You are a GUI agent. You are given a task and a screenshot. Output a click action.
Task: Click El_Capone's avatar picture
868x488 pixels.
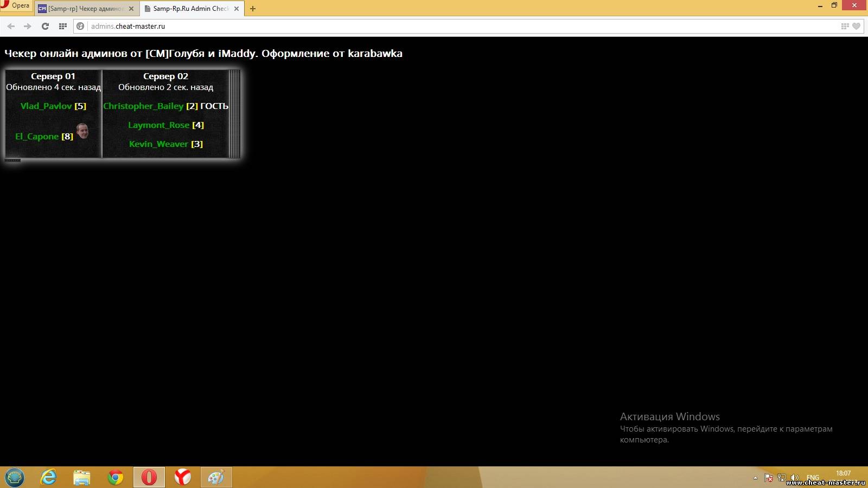[x=82, y=131]
